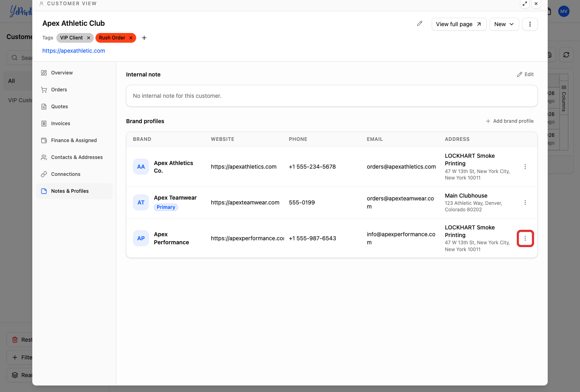Click the https://apexteamwear.com website cell
580x392 pixels.
[245, 202]
